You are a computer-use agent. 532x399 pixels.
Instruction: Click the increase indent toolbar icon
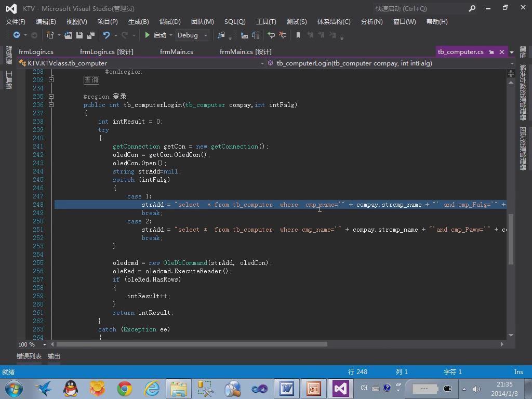pos(256,35)
